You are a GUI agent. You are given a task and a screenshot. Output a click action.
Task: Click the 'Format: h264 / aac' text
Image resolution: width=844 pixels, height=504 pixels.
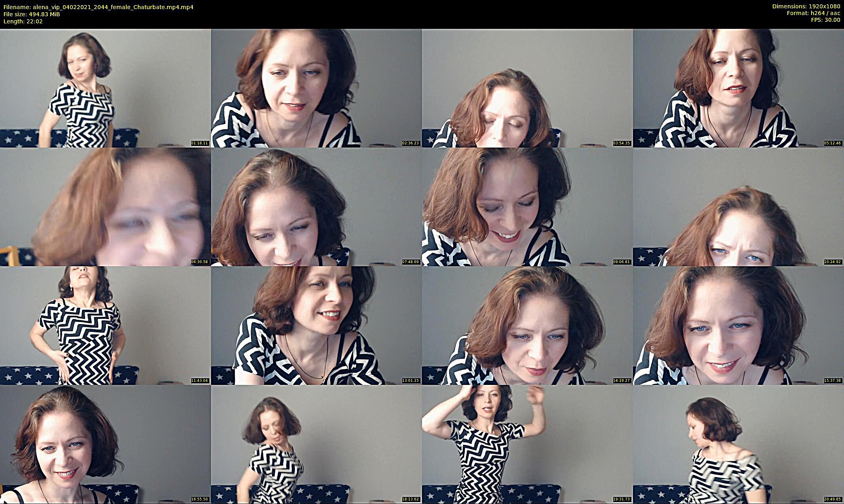[813, 13]
